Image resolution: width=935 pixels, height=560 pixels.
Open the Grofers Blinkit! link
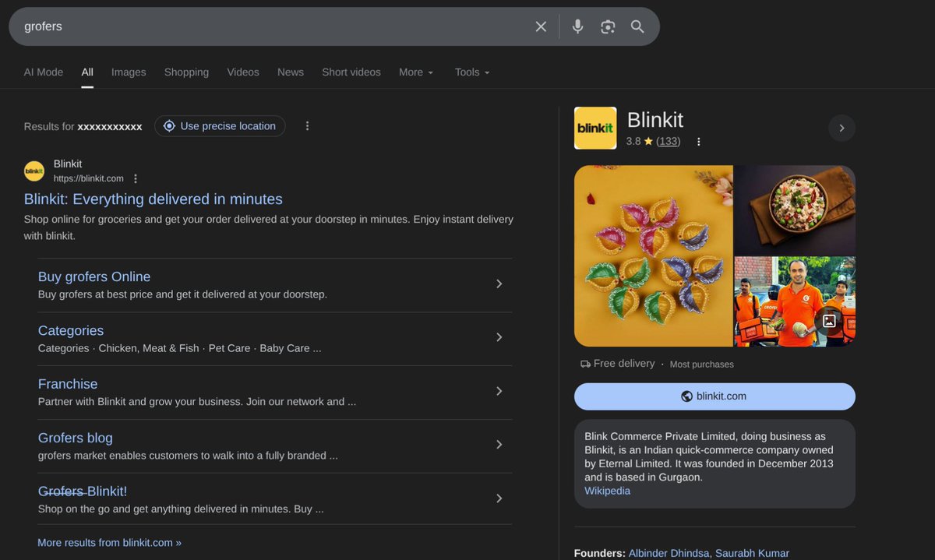coord(83,491)
